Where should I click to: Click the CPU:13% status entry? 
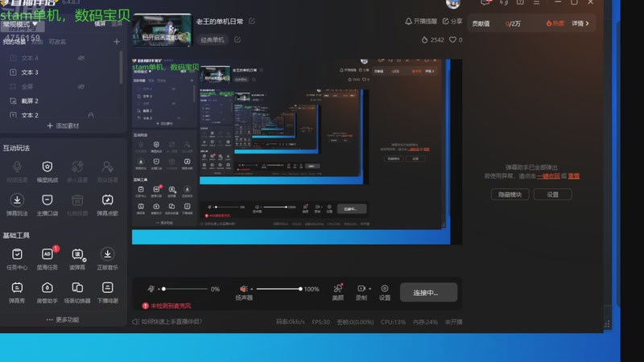click(393, 323)
